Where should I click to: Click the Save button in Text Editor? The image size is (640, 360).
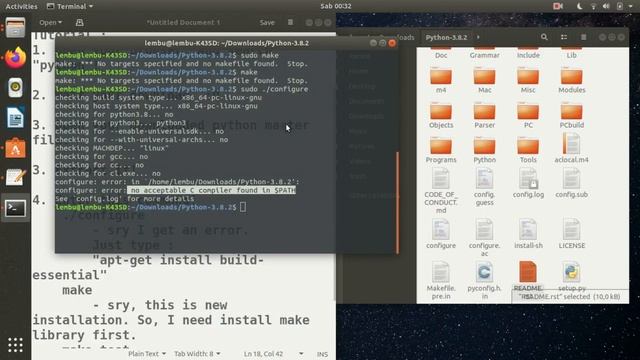(x=267, y=22)
